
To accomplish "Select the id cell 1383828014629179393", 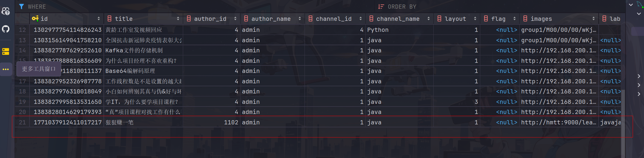I will tap(67, 112).
